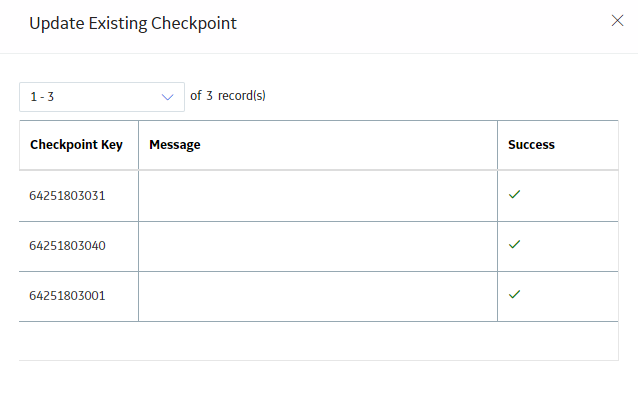Screen dimensions: 638x400
Task: Click empty Message cell for 64251803001
Action: pyautogui.click(x=318, y=297)
